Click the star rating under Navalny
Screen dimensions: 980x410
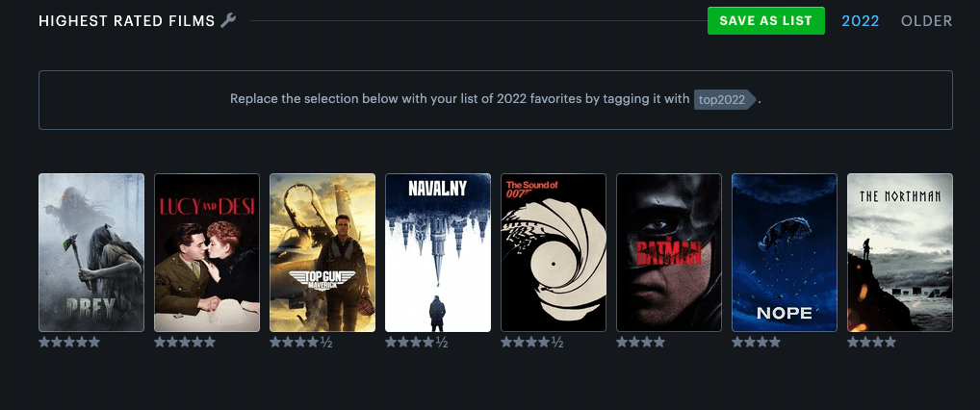pyautogui.click(x=416, y=342)
